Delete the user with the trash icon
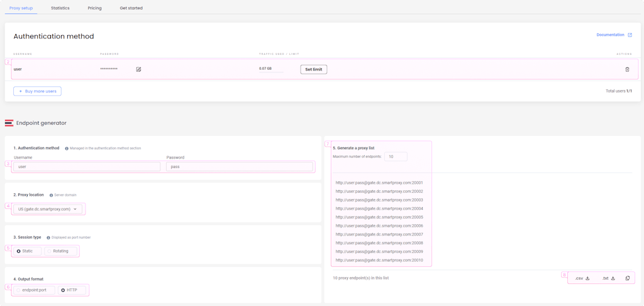The image size is (644, 306). pyautogui.click(x=627, y=69)
